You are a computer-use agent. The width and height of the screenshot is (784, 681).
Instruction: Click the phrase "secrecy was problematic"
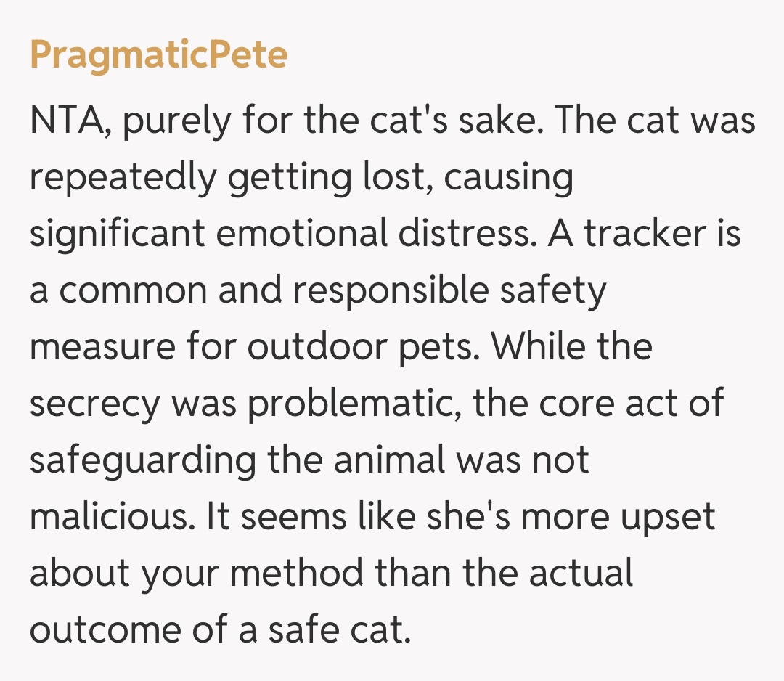tap(245, 403)
